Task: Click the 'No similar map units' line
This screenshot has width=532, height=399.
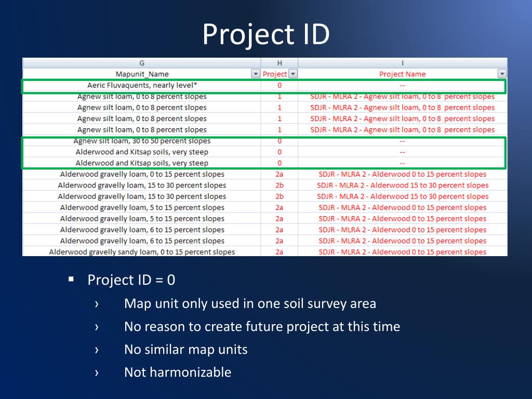Action: click(186, 349)
